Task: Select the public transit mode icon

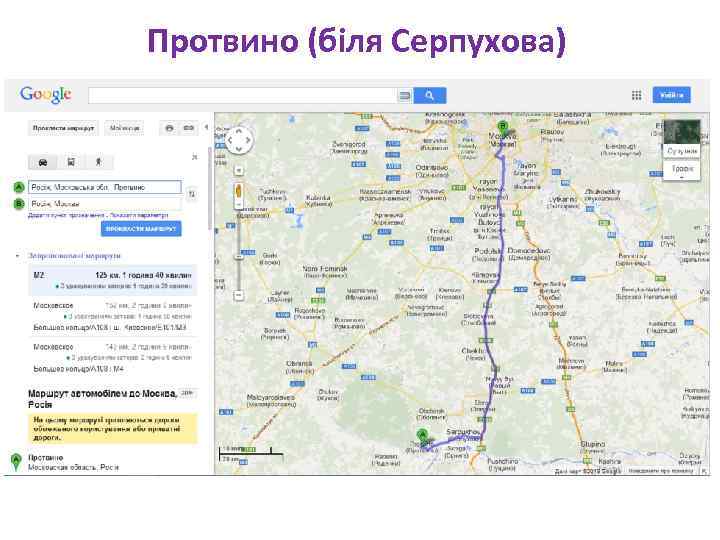Action: click(x=71, y=162)
